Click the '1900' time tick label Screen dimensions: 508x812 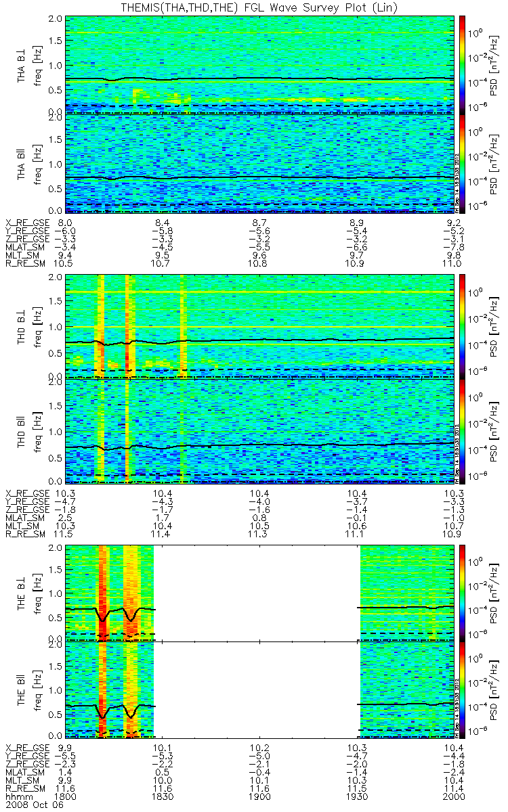click(259, 797)
